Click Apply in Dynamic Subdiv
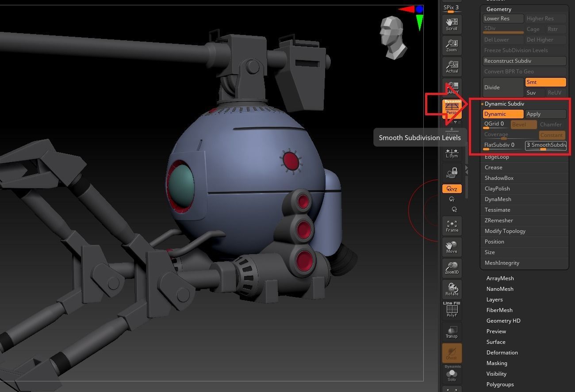The width and height of the screenshot is (575, 392). point(545,114)
